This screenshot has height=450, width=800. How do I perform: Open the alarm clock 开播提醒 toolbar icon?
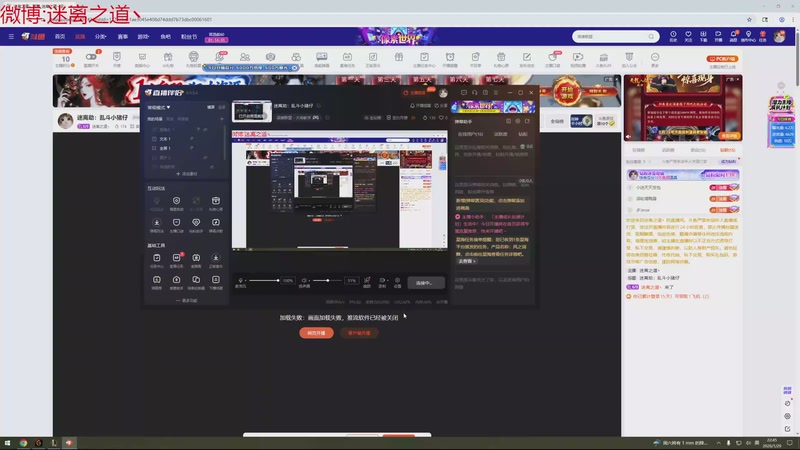[x=450, y=59]
